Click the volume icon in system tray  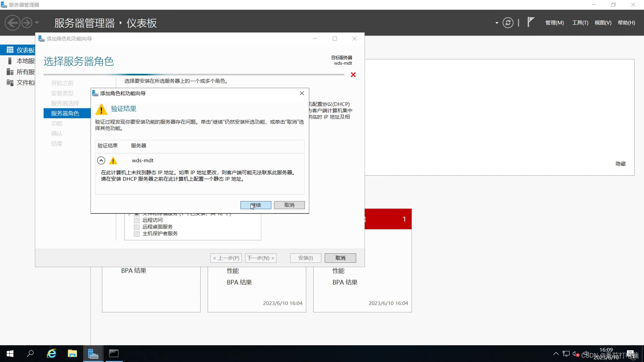click(x=576, y=354)
